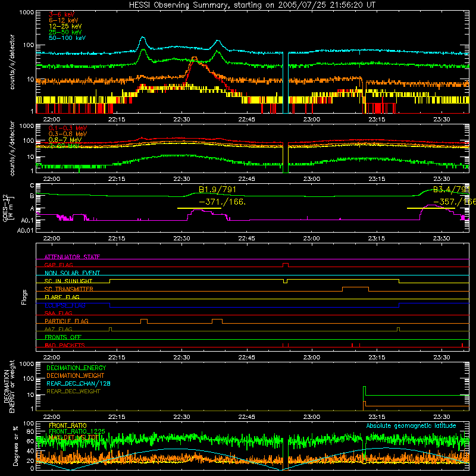Screen dimensions: 476x476
Task: Select the FLARE_FLAG label
Action: pos(62,297)
